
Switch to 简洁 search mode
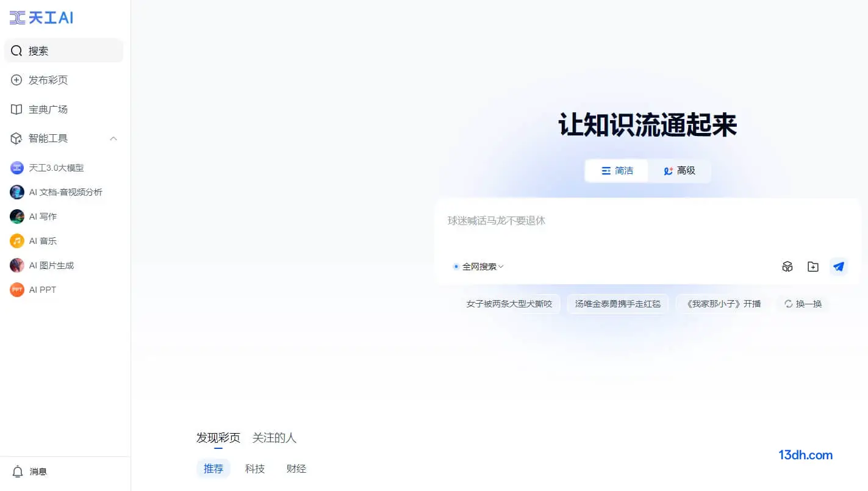pos(617,171)
